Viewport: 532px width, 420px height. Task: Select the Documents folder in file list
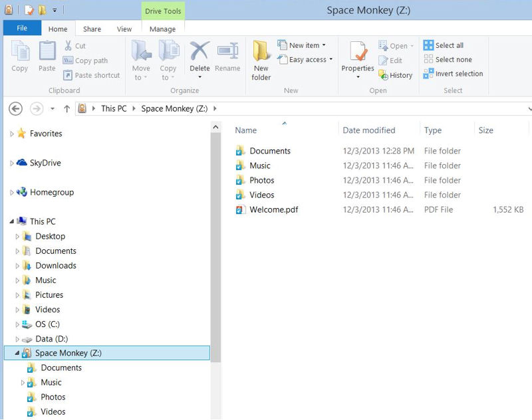click(x=263, y=151)
